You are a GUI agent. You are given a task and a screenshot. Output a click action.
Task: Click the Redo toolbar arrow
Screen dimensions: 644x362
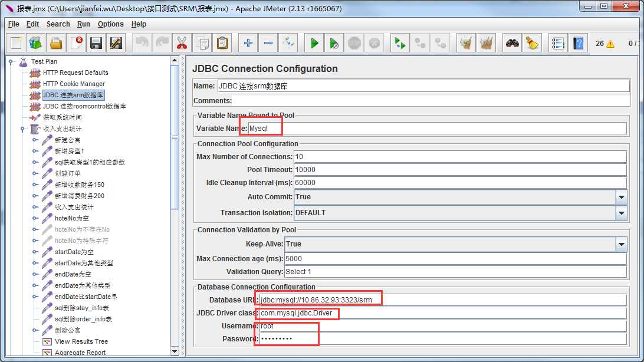click(x=162, y=43)
